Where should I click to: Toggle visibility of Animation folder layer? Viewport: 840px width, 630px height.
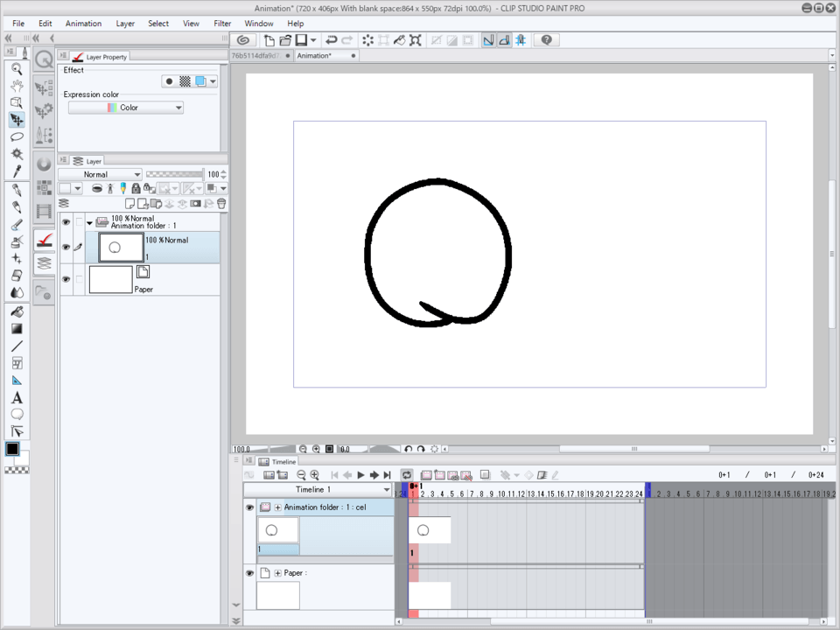coord(66,222)
